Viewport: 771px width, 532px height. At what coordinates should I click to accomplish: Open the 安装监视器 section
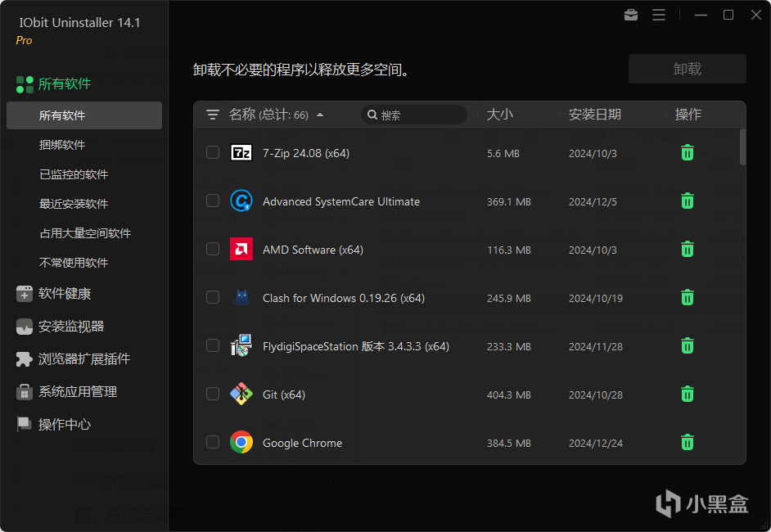point(71,327)
